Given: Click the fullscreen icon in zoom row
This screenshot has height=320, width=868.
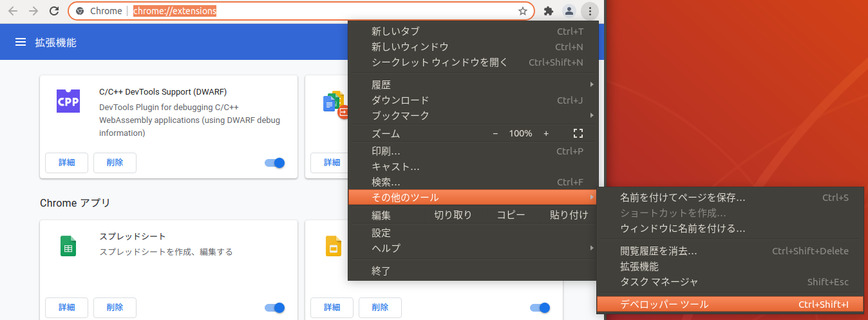Looking at the screenshot, I should click(578, 133).
